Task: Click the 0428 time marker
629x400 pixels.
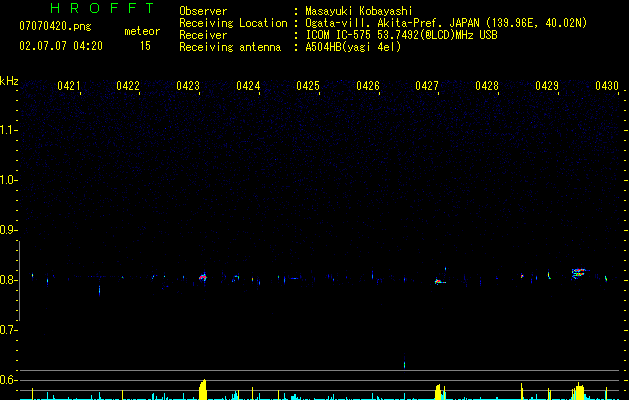Action: (487, 86)
